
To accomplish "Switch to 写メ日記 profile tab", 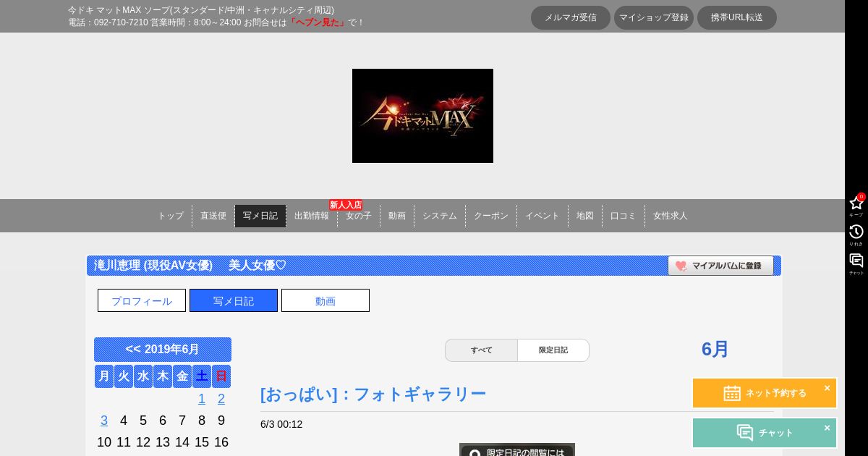I will pos(234,300).
